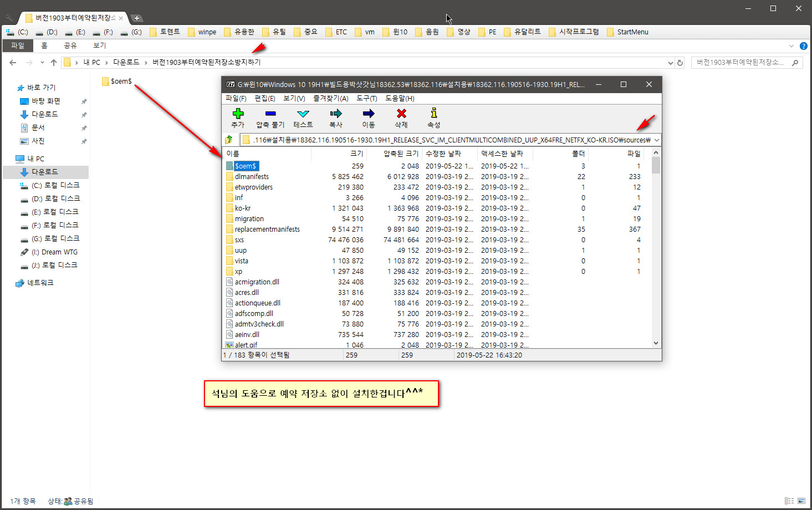Screen dimensions: 812x510
Task: Open the 7-Zip path dropdown arrow
Action: point(657,140)
